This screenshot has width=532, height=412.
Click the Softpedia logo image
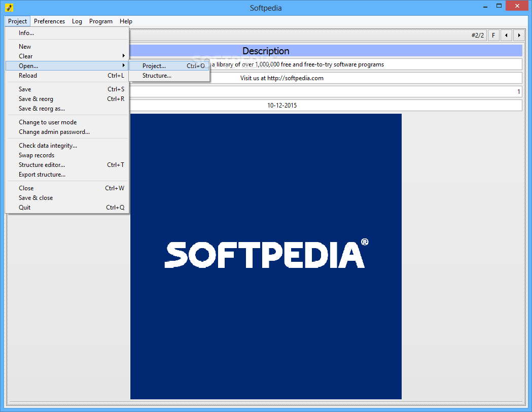266,257
